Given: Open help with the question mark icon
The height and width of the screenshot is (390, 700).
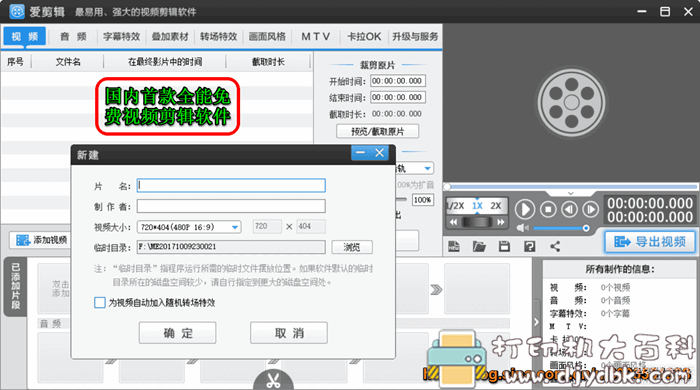Looking at the screenshot, I should pos(529,246).
